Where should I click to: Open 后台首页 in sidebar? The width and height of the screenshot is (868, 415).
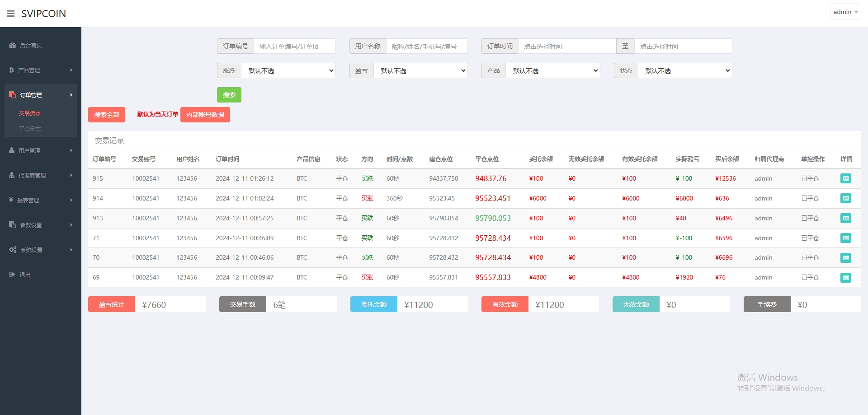click(31, 45)
